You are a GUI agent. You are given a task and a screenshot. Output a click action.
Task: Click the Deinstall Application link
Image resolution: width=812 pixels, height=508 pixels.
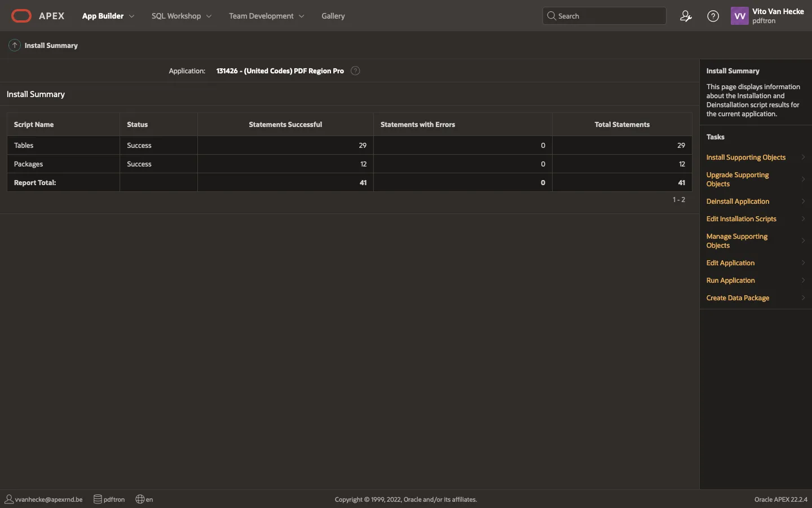[x=738, y=202]
